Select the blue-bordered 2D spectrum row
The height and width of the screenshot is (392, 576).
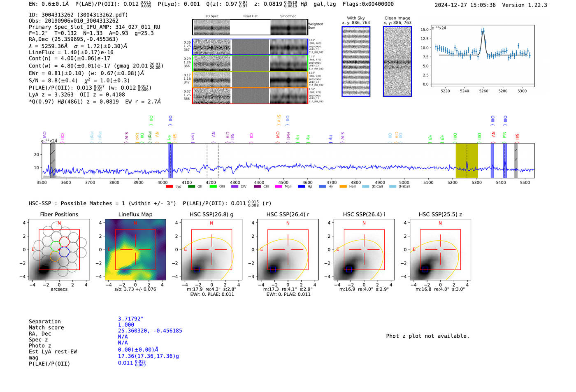[250, 47]
